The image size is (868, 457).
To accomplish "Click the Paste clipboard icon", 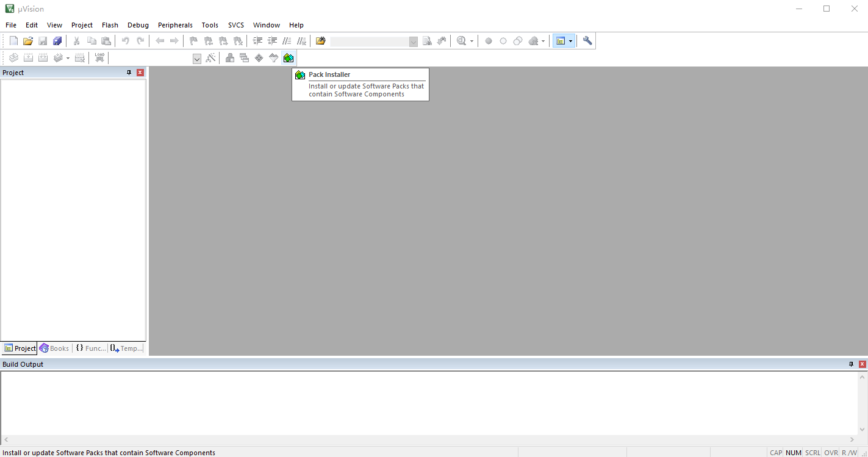I will point(106,41).
